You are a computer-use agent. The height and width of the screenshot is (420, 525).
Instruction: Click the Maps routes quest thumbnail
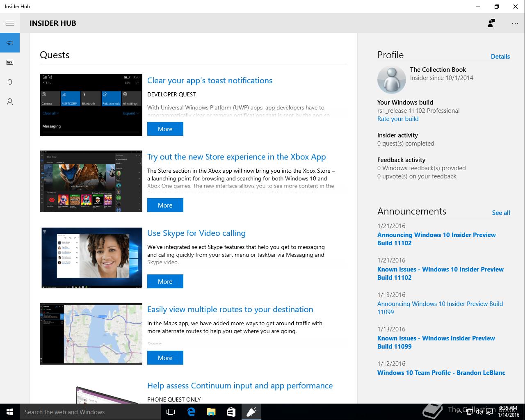[x=91, y=334]
